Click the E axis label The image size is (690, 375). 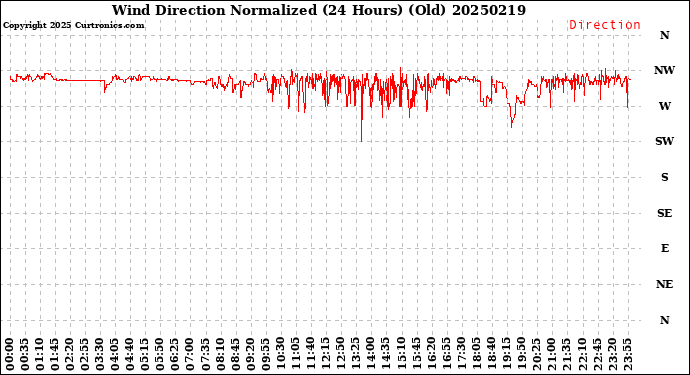click(x=664, y=249)
